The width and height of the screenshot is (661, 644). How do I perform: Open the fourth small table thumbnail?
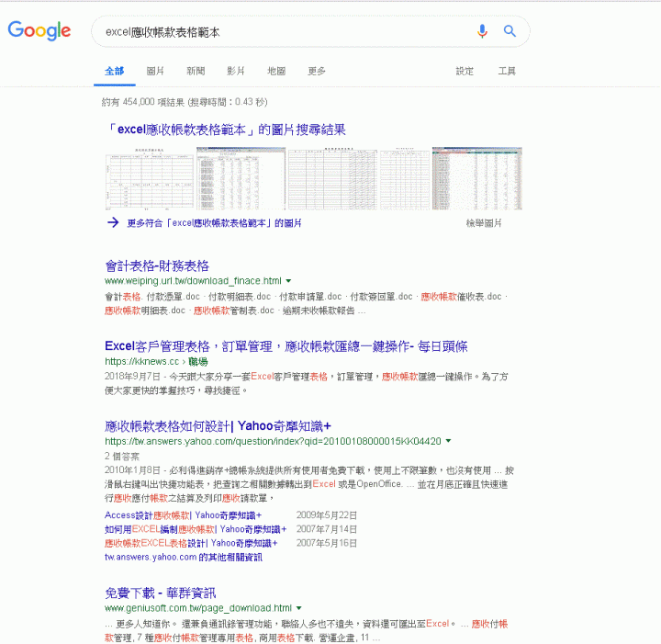point(405,178)
